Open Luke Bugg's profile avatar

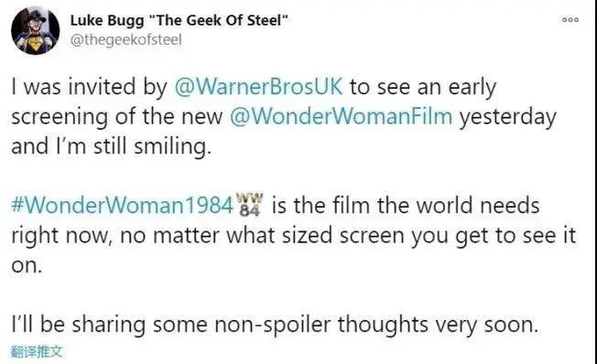(35, 30)
